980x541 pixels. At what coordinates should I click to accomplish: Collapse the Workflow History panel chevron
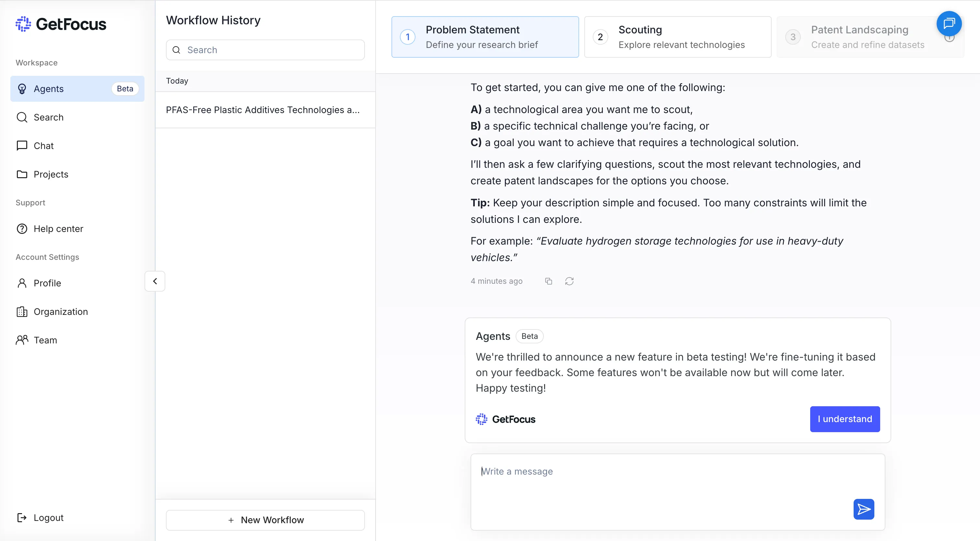point(155,281)
